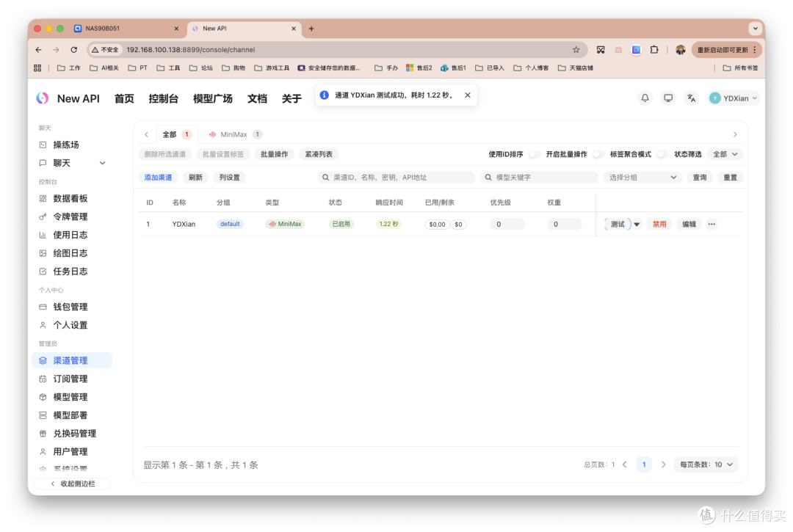793x532 pixels.
Task: Open 文档 in the top nav
Action: click(x=257, y=98)
